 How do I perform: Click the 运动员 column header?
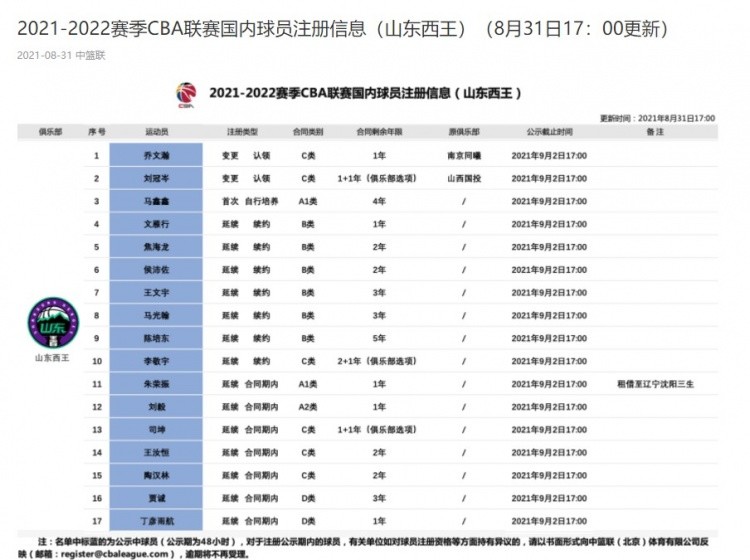tap(156, 132)
